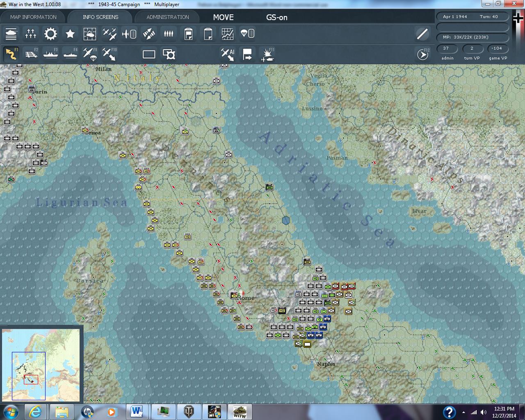The height and width of the screenshot is (420, 525).
Task: Switch to the ADMINISTRATION tab
Action: (168, 17)
